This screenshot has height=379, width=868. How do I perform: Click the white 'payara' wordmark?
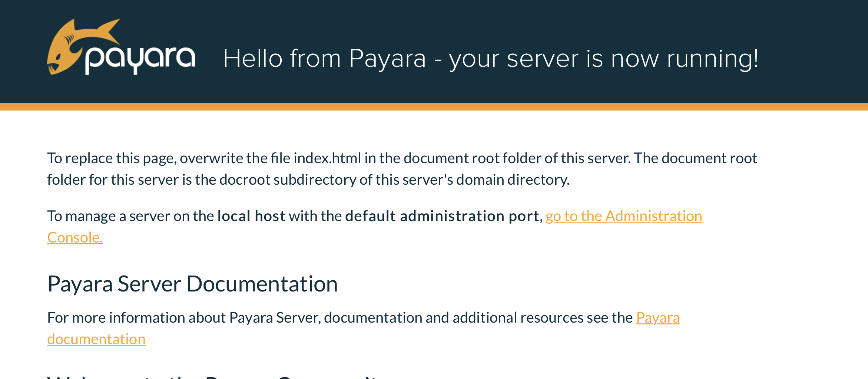coord(140,59)
